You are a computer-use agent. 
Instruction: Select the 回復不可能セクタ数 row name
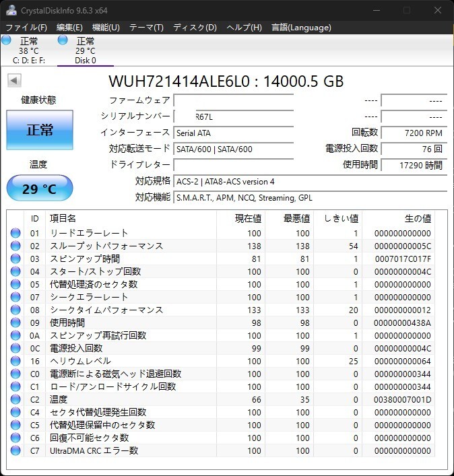click(90, 438)
